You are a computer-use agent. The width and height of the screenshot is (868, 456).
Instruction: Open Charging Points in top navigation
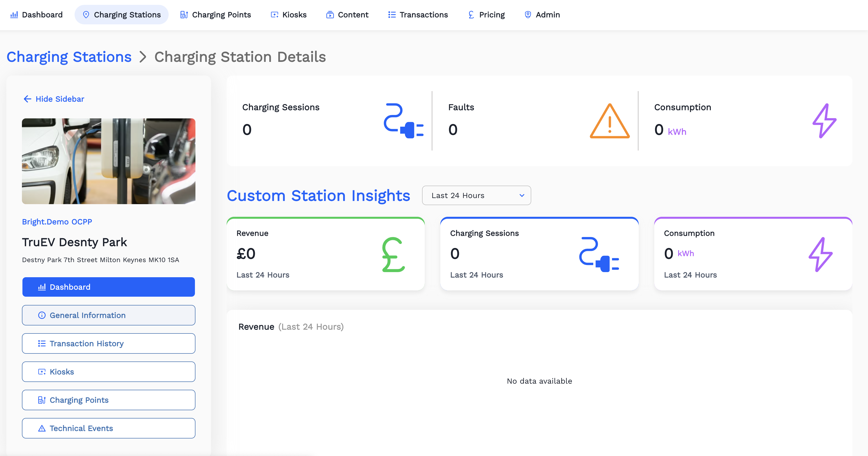coord(216,15)
